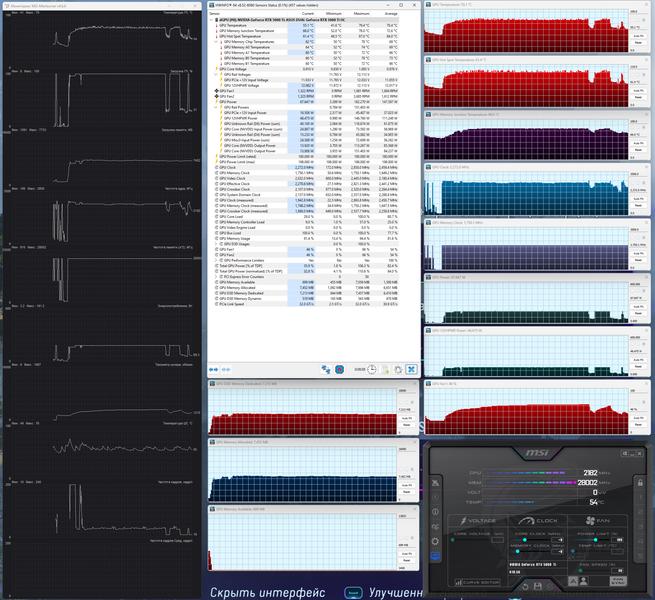This screenshot has width=655, height=600.
Task: Click the Fan Speed slider handle
Action: (x=580, y=570)
